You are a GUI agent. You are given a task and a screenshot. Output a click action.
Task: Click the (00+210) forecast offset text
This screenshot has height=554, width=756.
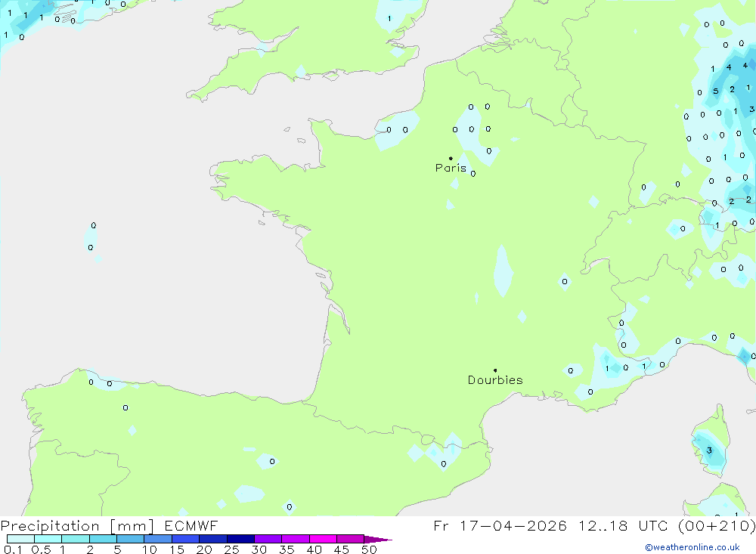click(717, 525)
